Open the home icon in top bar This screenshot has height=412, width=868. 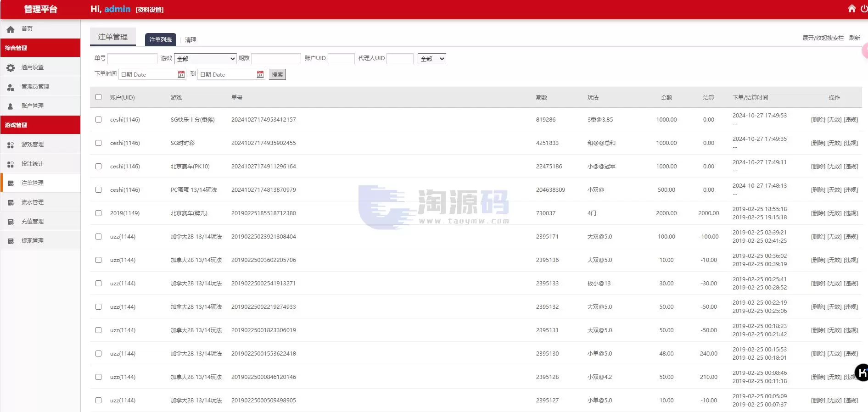click(851, 8)
